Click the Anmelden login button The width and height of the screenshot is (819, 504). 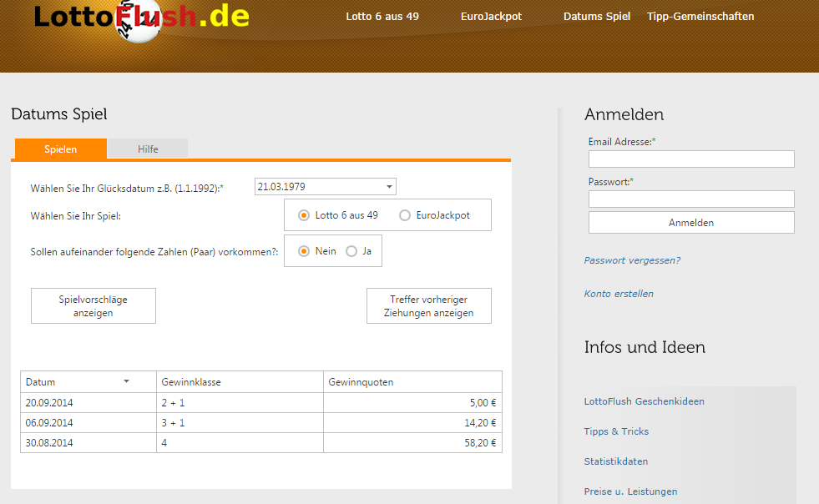tap(691, 223)
